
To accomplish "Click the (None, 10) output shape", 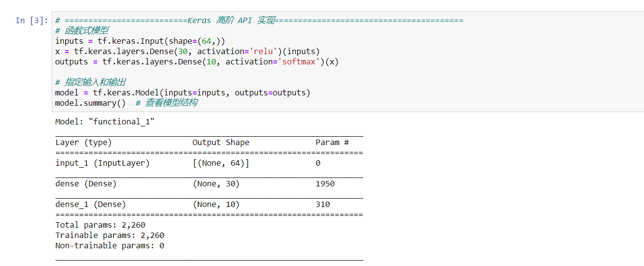I will click(x=216, y=205).
